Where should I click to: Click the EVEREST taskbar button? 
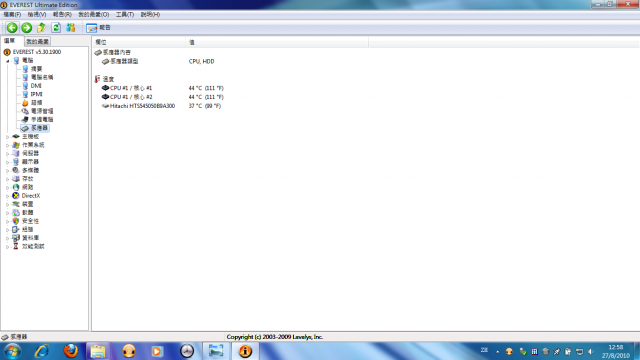pos(245,351)
